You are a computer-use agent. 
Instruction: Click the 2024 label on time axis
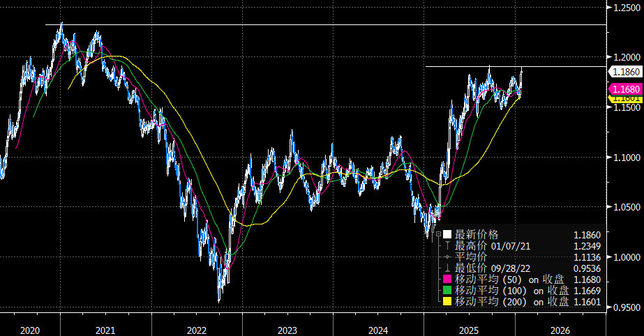pyautogui.click(x=378, y=330)
